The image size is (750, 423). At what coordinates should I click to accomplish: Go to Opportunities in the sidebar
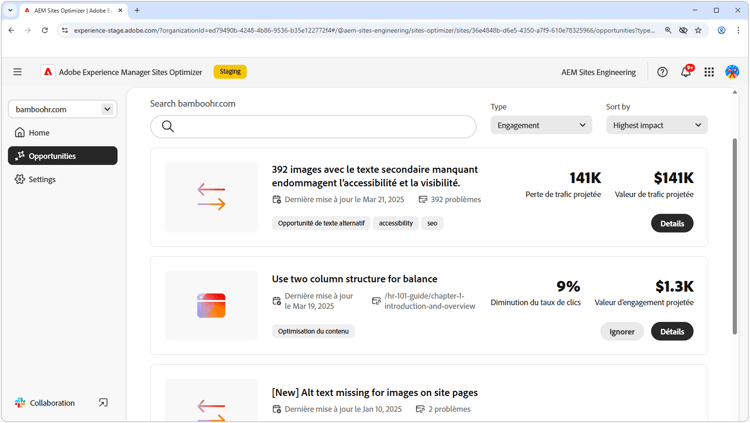63,156
